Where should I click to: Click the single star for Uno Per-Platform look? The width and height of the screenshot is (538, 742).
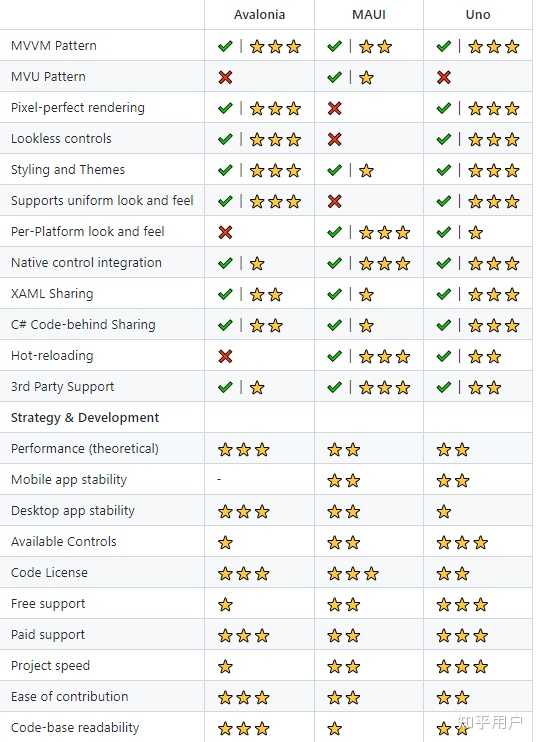click(476, 232)
